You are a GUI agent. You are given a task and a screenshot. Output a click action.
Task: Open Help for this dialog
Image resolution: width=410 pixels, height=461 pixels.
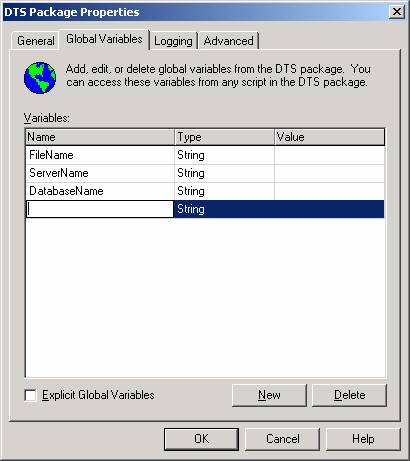click(363, 439)
